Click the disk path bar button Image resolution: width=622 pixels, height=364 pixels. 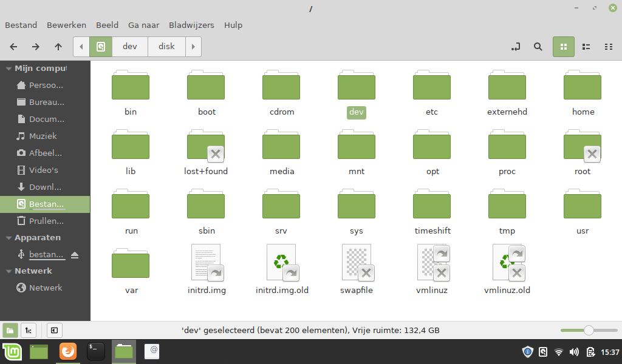point(166,47)
